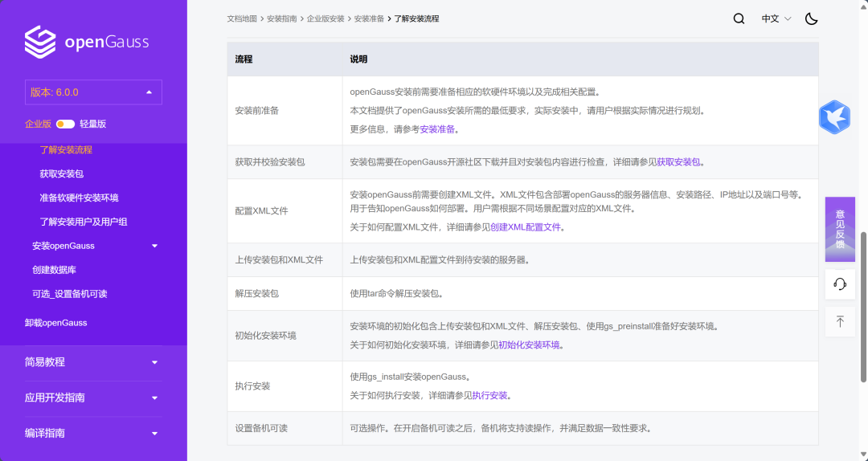Click the back-to-top arrow icon
This screenshot has height=461, width=868.
tap(840, 321)
